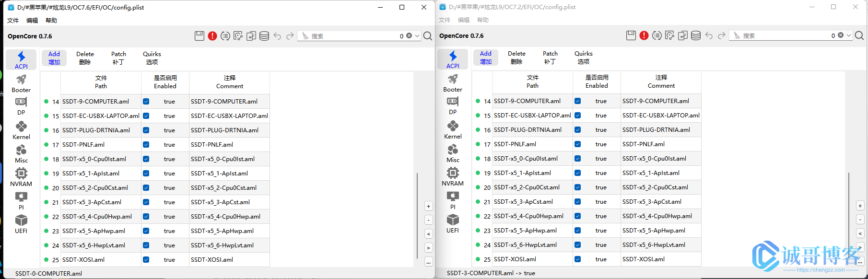The width and height of the screenshot is (868, 279).
Task: Switch to Patch 补丁 tab in OC7.6 window
Action: 118,58
